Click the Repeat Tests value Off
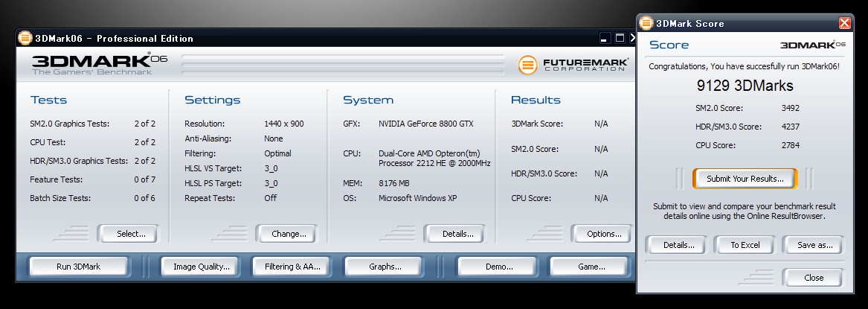The image size is (868, 309). click(x=270, y=198)
